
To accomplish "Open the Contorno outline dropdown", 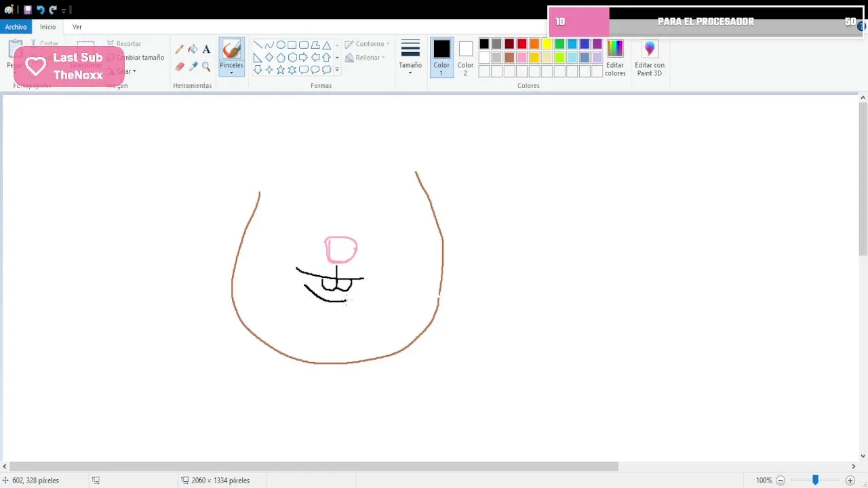I will (x=368, y=44).
